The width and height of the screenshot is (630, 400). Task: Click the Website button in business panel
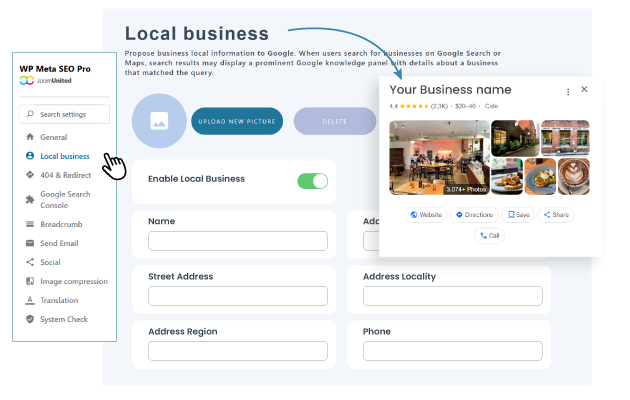(425, 214)
